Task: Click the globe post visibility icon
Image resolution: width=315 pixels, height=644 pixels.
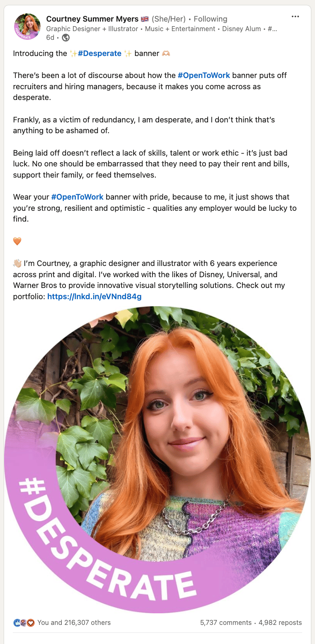Action: [65, 38]
